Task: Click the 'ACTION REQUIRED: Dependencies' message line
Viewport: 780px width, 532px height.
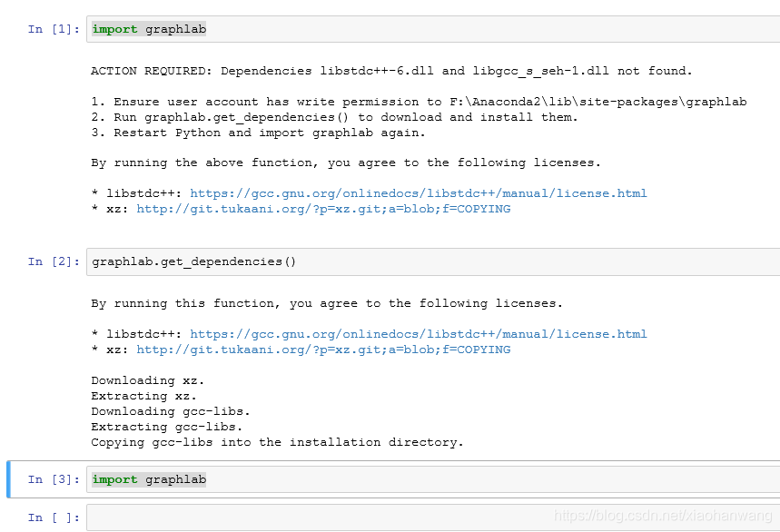Action: [391, 71]
